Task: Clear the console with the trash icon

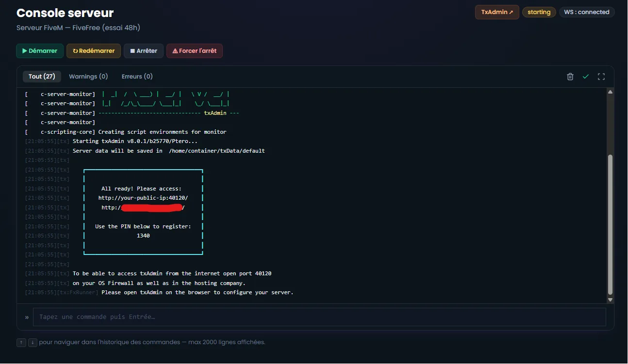Action: pos(570,77)
